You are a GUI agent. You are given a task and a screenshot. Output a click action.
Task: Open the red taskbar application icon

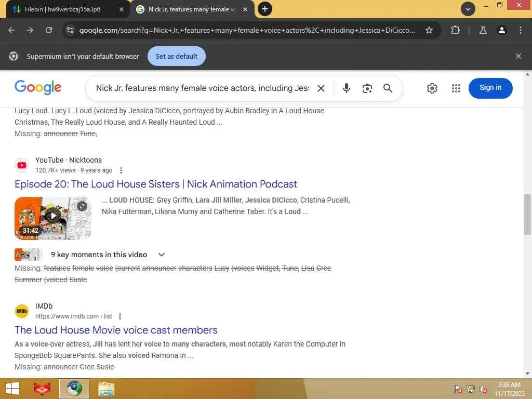coord(42,389)
